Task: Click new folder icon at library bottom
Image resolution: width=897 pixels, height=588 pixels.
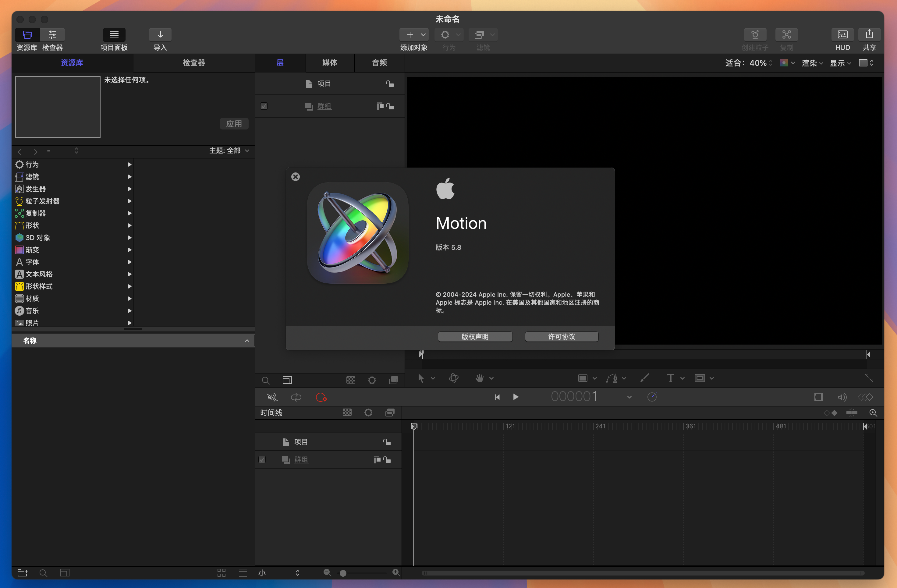Action: pyautogui.click(x=23, y=573)
